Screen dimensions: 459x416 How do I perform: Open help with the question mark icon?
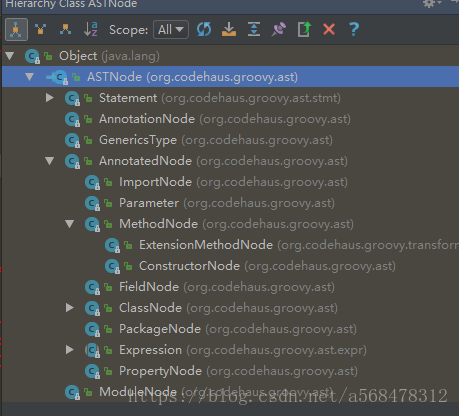click(x=354, y=29)
